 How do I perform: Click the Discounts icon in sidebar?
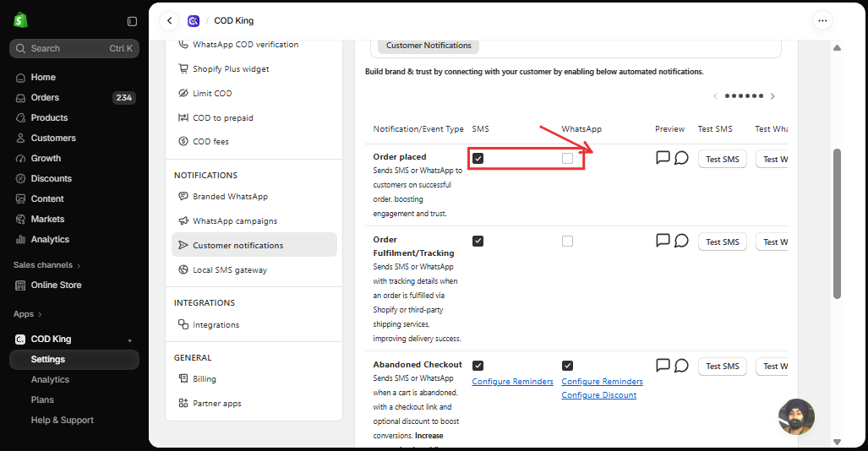20,179
